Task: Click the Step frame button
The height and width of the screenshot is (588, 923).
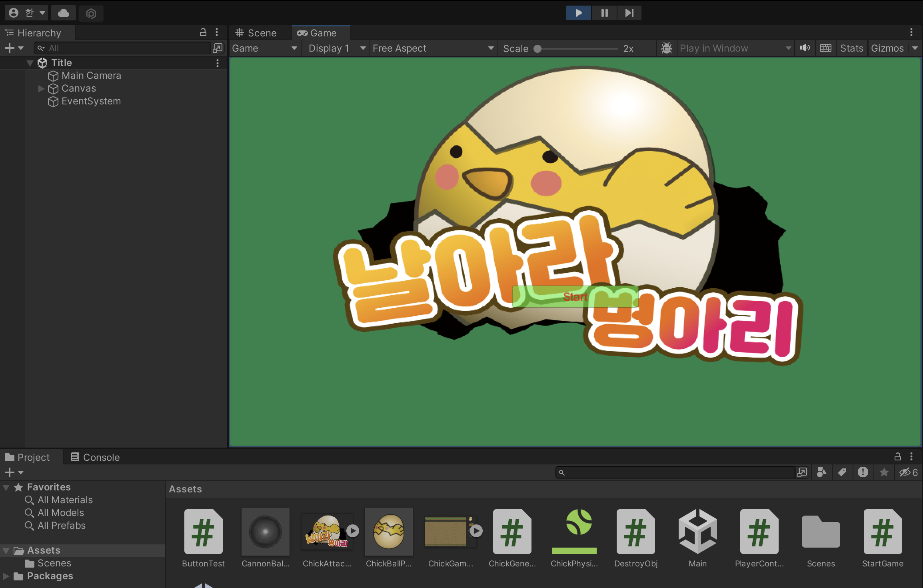Action: click(629, 13)
